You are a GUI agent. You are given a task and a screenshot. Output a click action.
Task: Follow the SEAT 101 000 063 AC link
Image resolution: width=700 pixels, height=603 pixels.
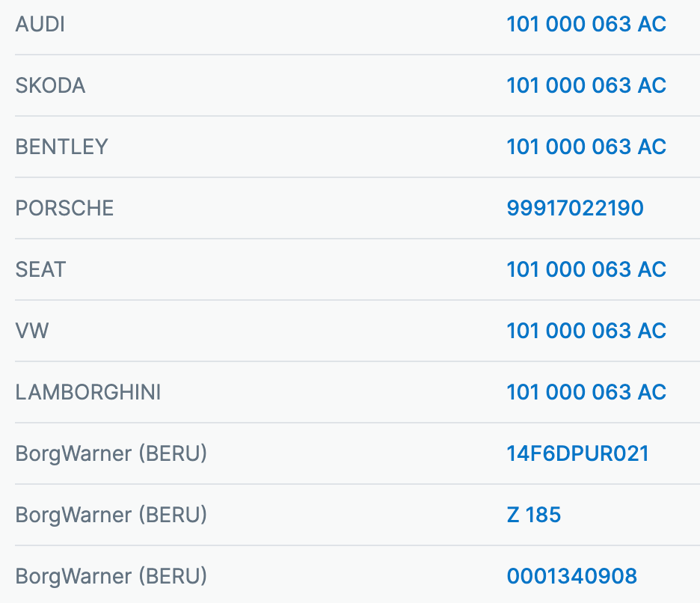point(586,270)
